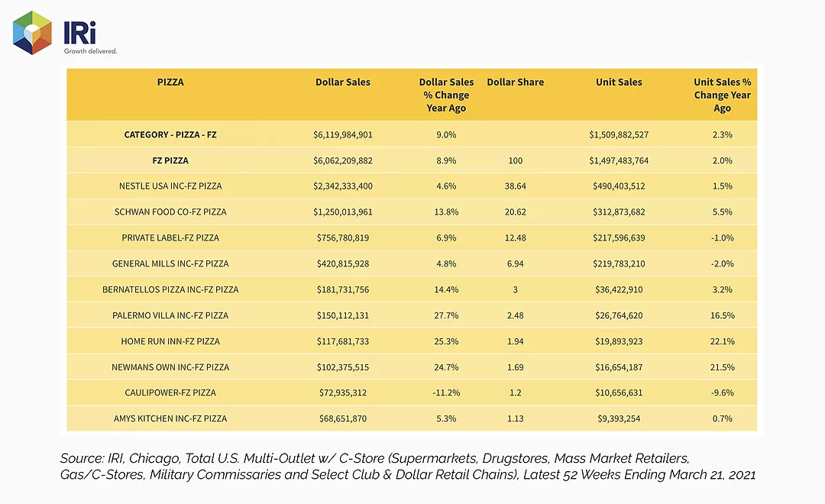
Task: Select GENERAL MILLS INC-FZ PIZZA row label
Action: pos(170,263)
